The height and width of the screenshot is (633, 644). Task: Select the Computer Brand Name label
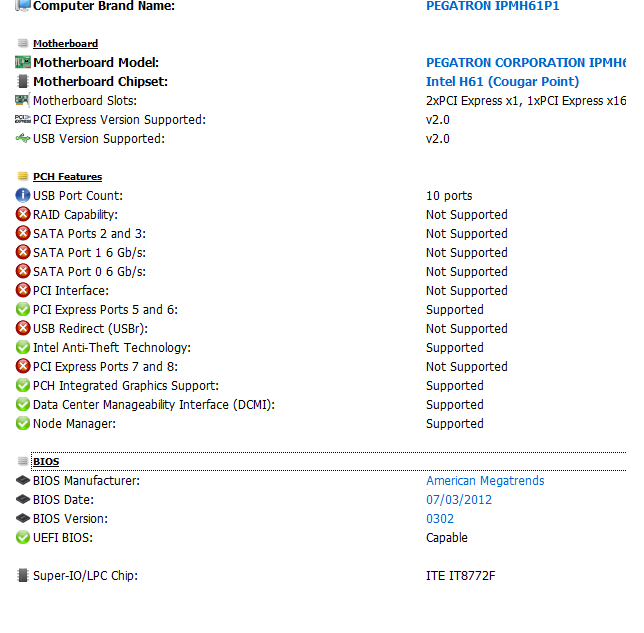click(104, 6)
